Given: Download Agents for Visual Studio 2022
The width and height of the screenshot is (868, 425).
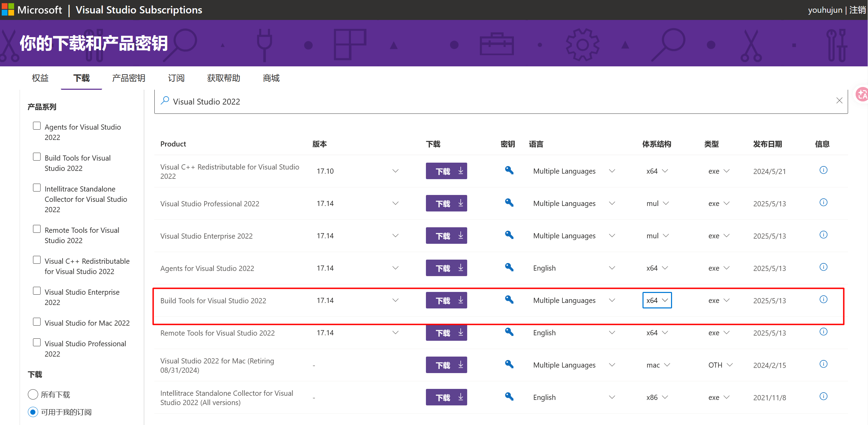Looking at the screenshot, I should coord(446,268).
